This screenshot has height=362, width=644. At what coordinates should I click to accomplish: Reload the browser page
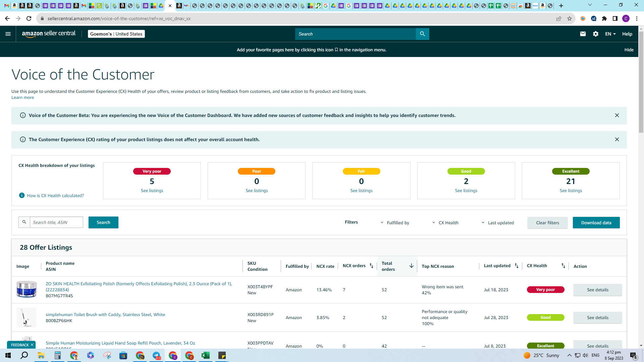point(29,18)
